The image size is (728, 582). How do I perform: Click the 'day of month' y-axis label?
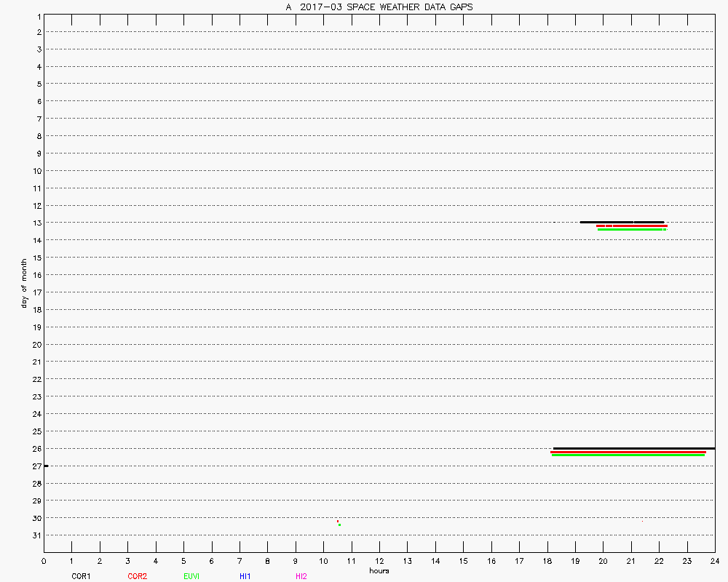tap(24, 283)
